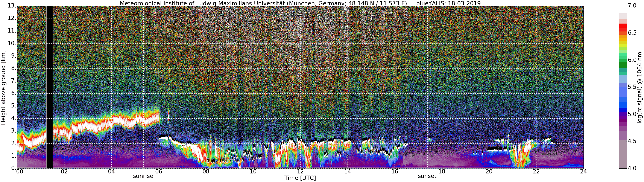Click the sunset dashed vertical line in the plot
The image size is (644, 182).
point(427,87)
